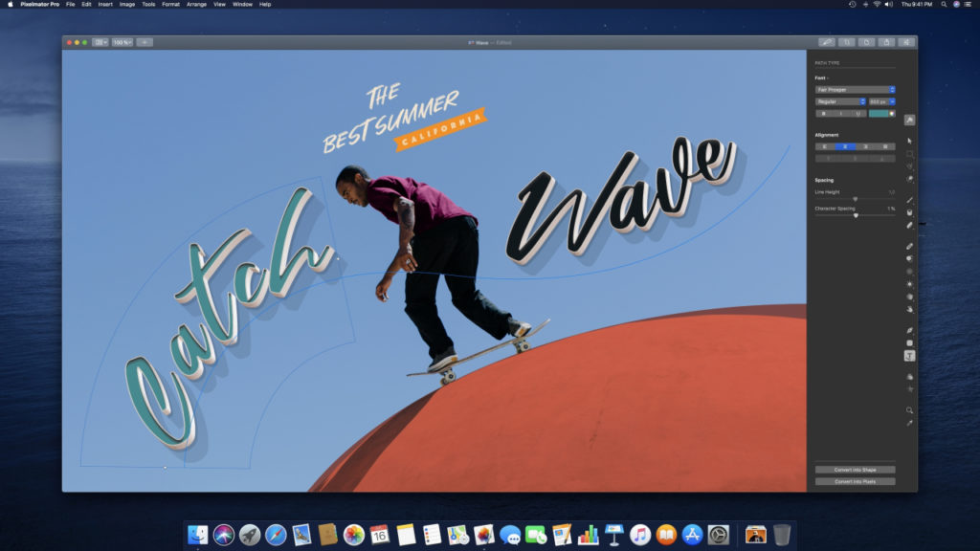Select the Paint brush tool
Screen dimensions: 980x551
point(909,200)
